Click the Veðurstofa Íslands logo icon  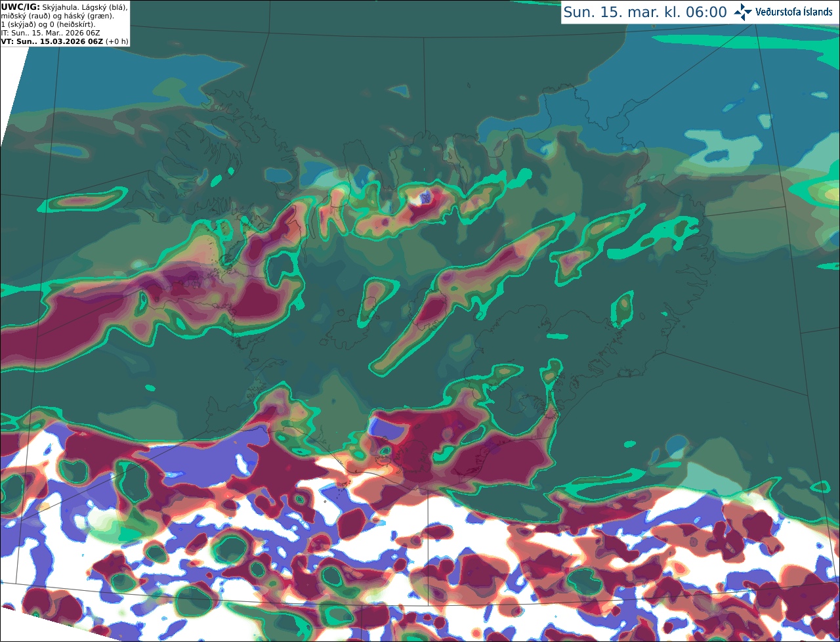coord(743,12)
